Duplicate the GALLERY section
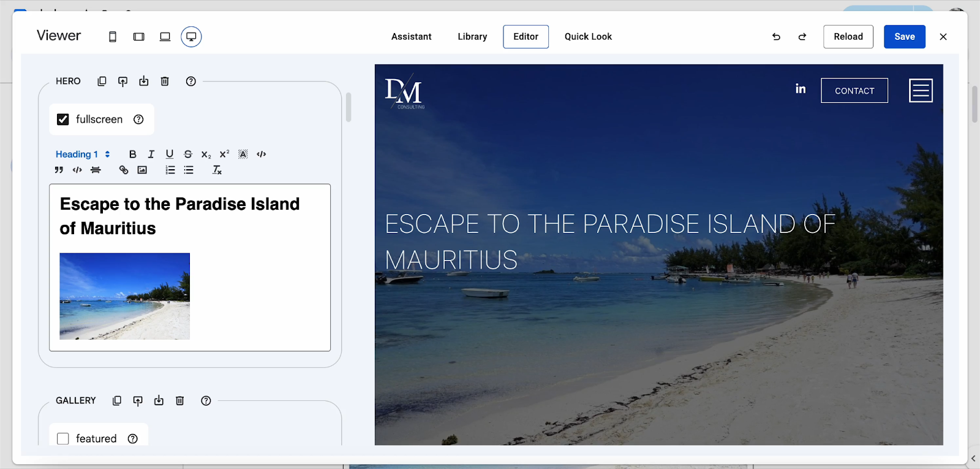 pos(117,400)
